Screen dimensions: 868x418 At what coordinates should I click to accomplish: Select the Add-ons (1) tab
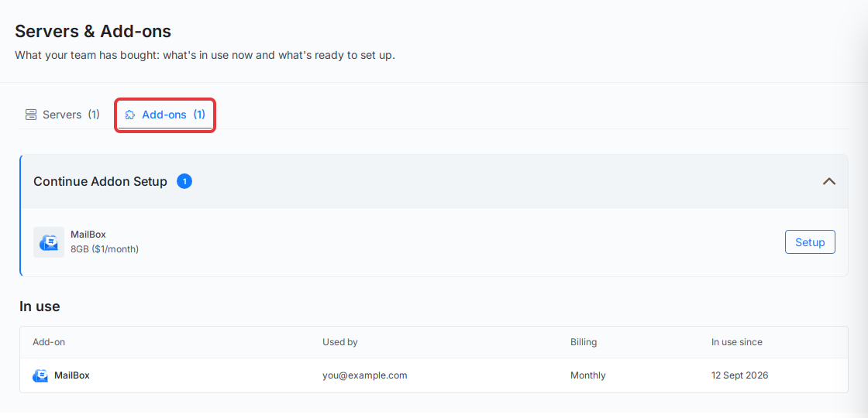click(165, 115)
